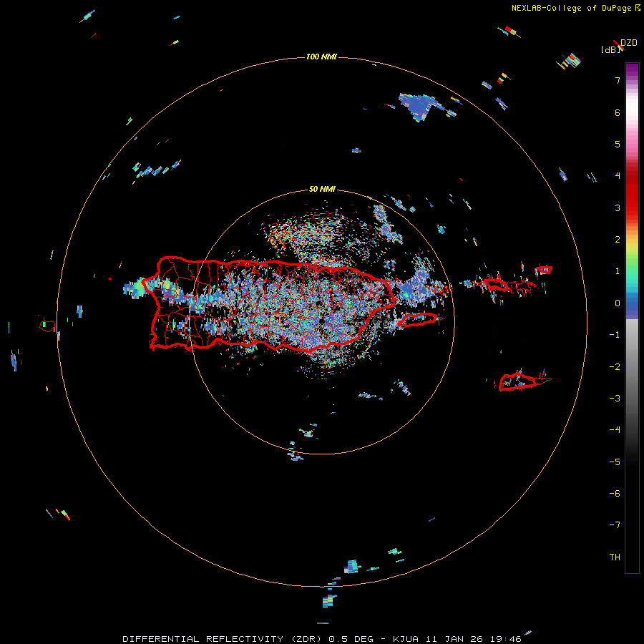Click the 6 value on the dB scale
This screenshot has height=644, width=644.
tap(618, 112)
